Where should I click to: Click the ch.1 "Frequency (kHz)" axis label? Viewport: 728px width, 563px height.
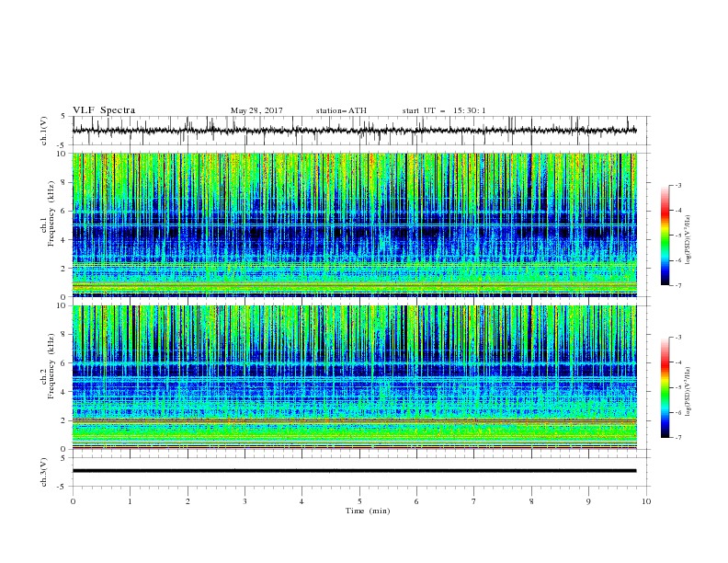pos(51,213)
